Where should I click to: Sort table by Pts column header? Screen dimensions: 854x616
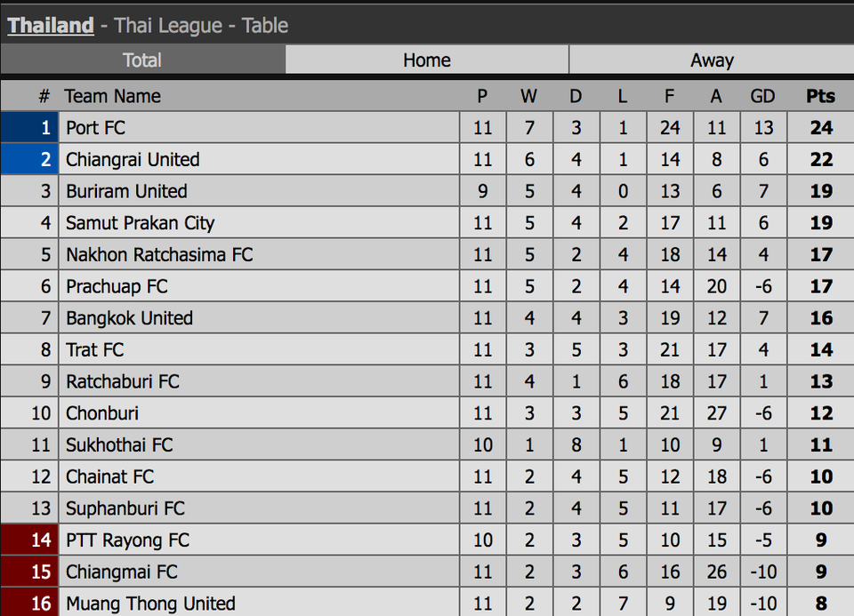[820, 96]
